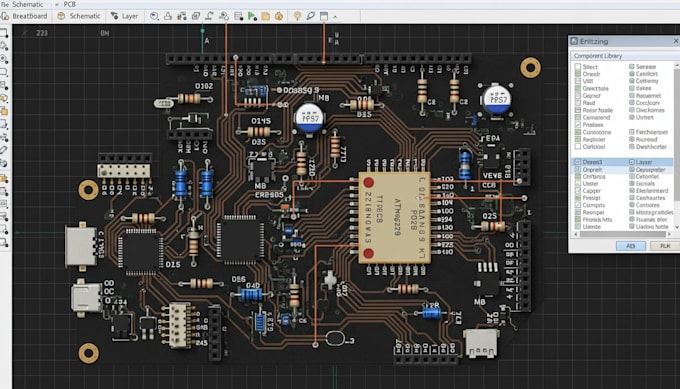Screen dimensions: 680x389
Task: Select the rectangle tool atop the left sidebar
Action: 4,33
